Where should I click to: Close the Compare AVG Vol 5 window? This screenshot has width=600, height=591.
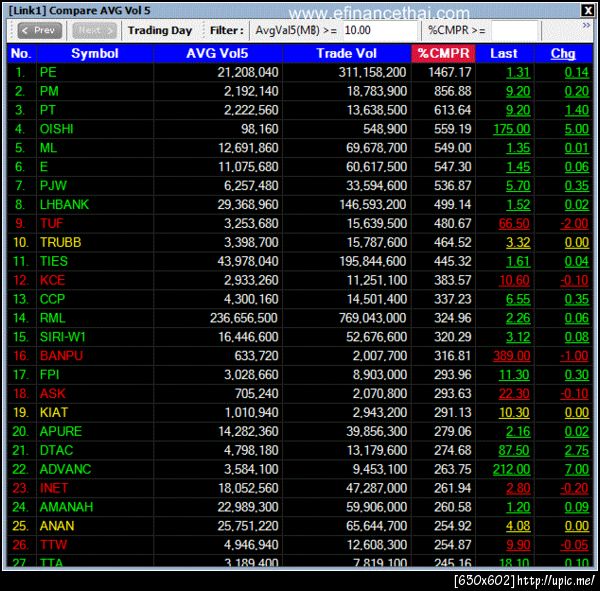587,10
